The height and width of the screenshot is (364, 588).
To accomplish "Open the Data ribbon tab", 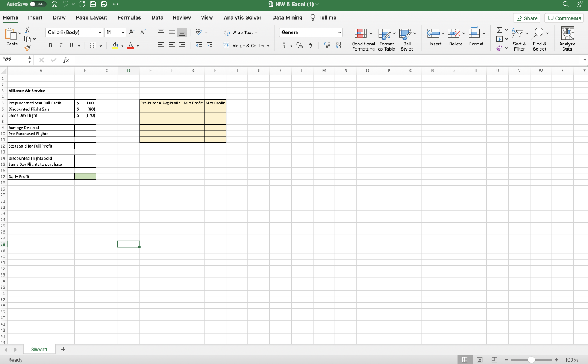I will coord(157,17).
